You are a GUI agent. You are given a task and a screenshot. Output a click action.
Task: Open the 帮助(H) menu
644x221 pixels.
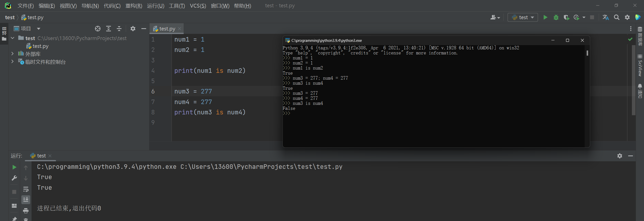[x=243, y=6]
